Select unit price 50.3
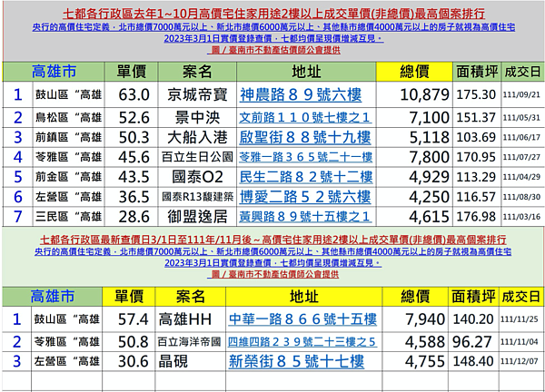 pyautogui.click(x=134, y=138)
